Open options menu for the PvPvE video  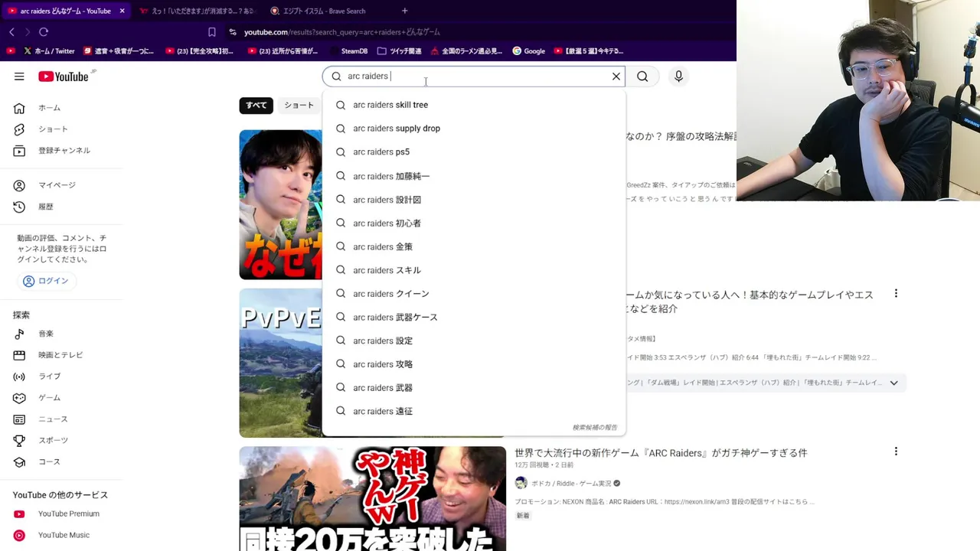click(x=896, y=294)
